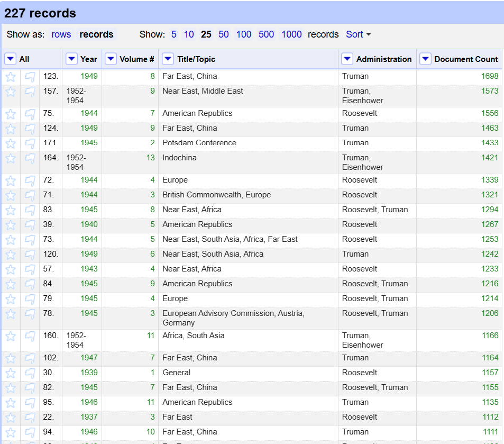Flag the Near East, Middle East record 157
Viewport: 504px width, 444px height.
point(30,92)
